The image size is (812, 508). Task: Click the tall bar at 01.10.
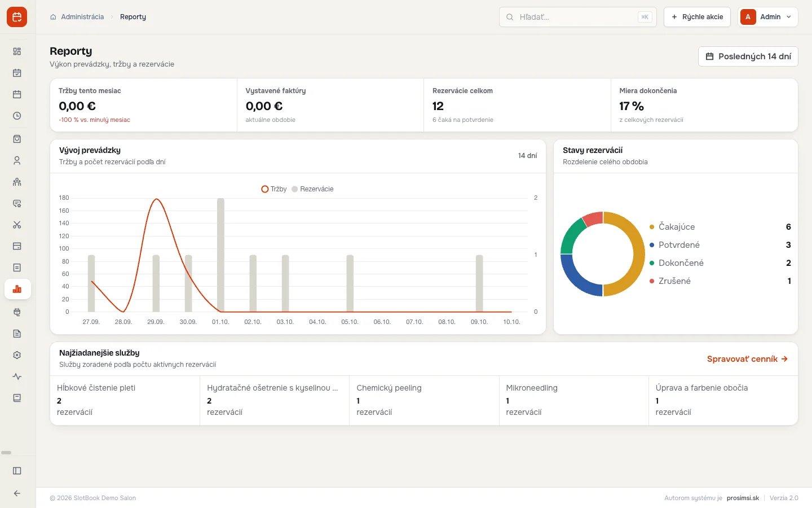coord(220,255)
